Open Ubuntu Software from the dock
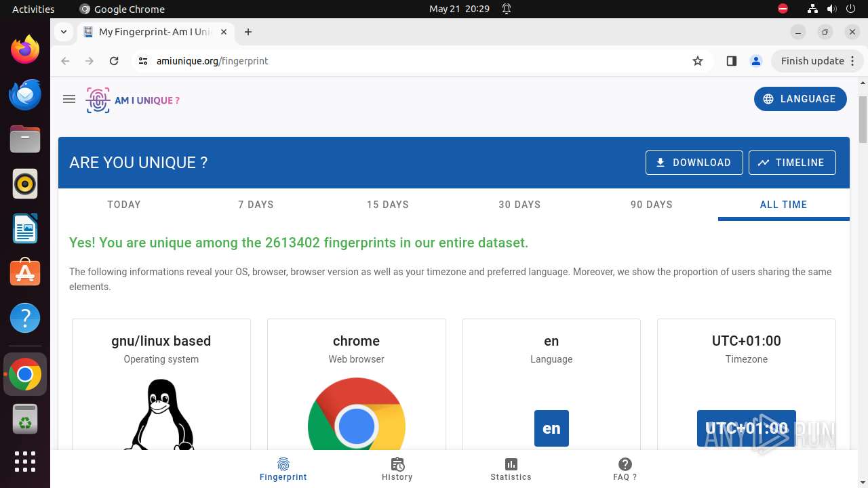Screen dimensions: 868x488 [x=25, y=273]
